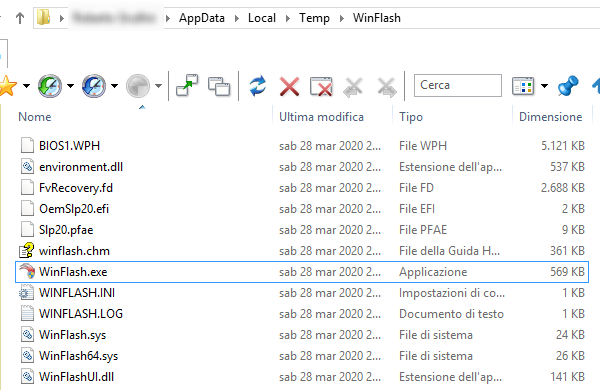Click the window with green arrow icon
Viewport: 600px width, 390px height.
click(187, 85)
